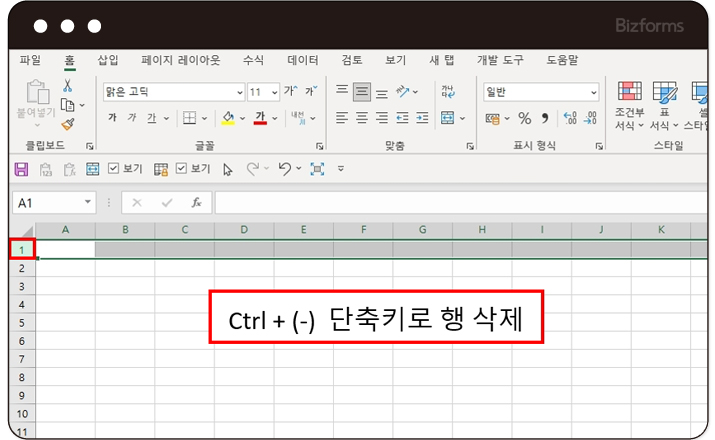Viewport: 715px width, 440px height.
Task: Increase font size with larger 가 icon
Action: (290, 91)
